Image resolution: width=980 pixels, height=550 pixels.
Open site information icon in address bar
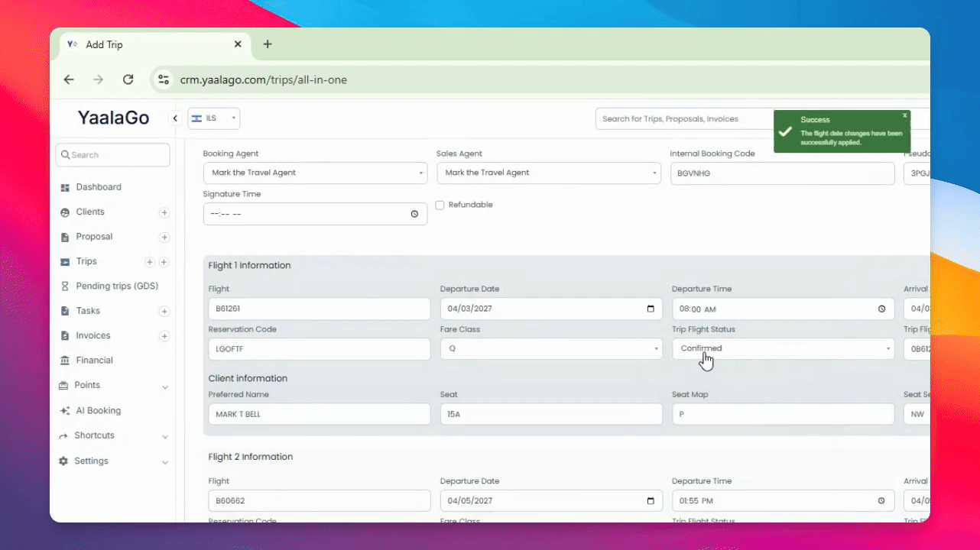pos(162,79)
